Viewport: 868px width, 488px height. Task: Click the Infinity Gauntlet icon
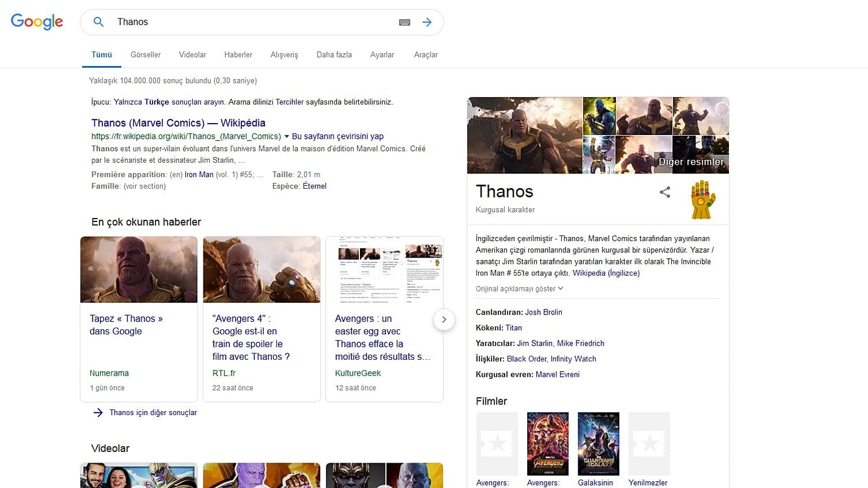pos(703,199)
